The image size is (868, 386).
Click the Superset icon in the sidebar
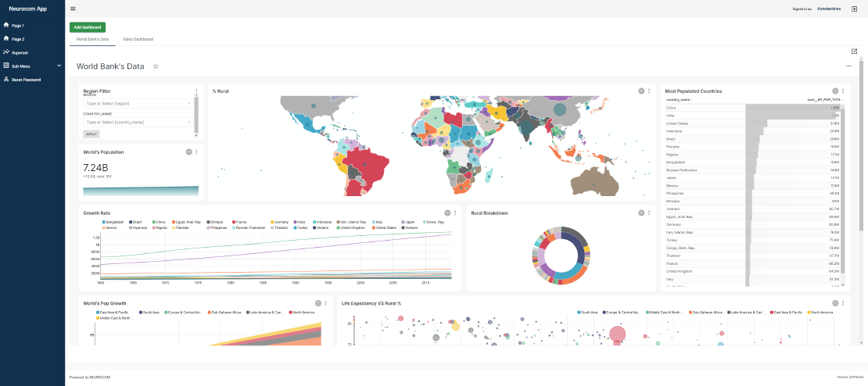[x=6, y=52]
